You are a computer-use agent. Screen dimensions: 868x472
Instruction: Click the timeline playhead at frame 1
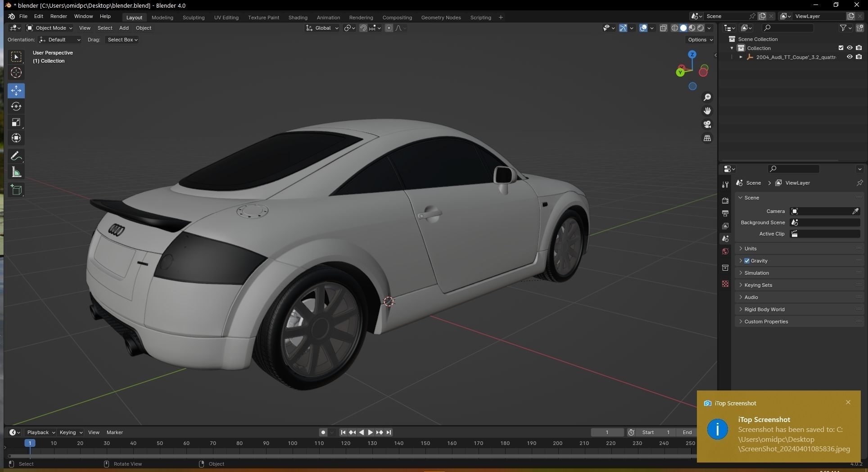30,443
